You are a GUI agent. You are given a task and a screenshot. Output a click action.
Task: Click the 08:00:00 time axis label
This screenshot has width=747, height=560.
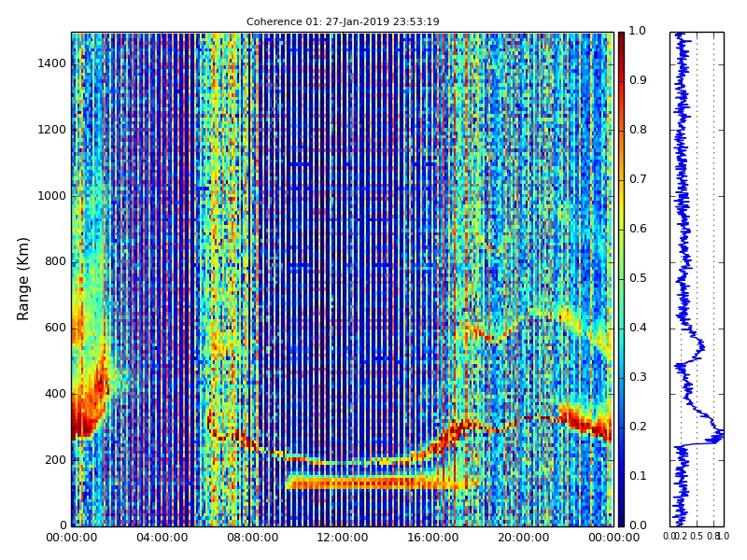pos(252,538)
